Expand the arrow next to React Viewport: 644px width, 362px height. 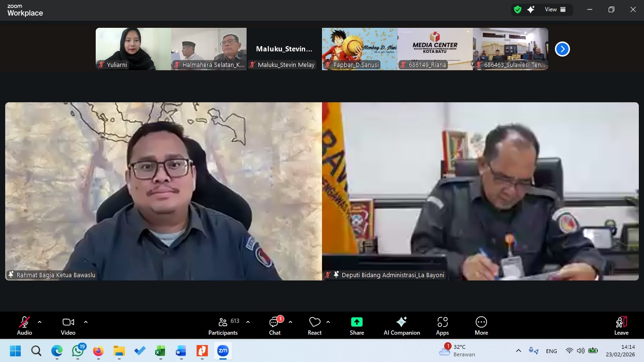[328, 322]
